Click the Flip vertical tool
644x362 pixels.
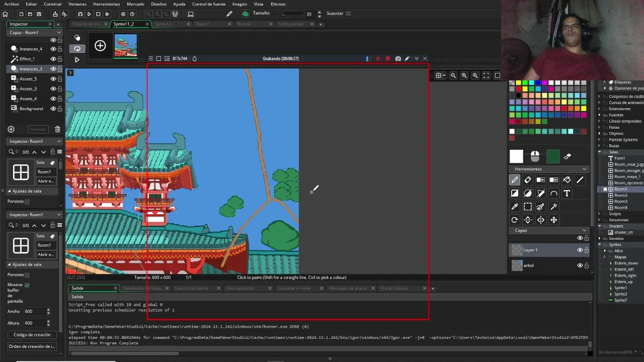coord(528,220)
